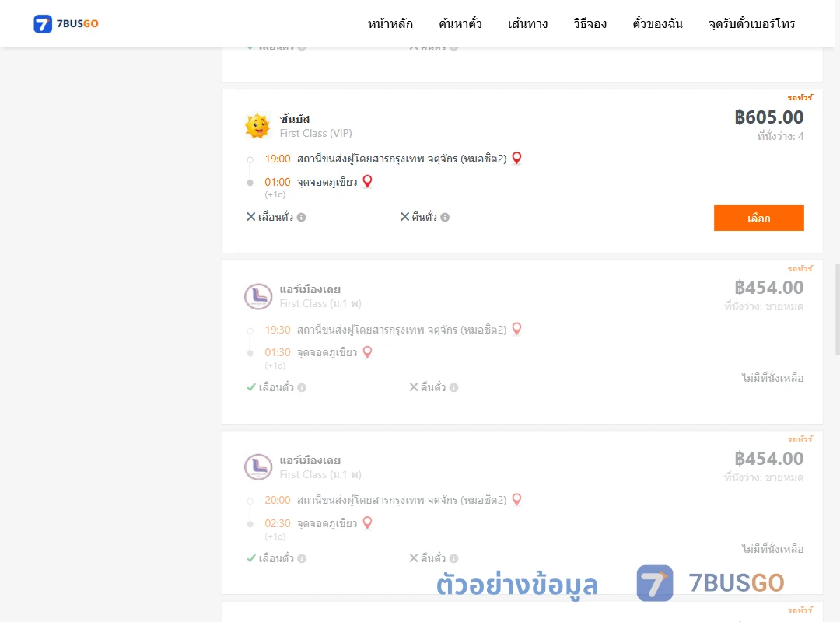Open map pin for 20:00 departure station

(x=516, y=499)
